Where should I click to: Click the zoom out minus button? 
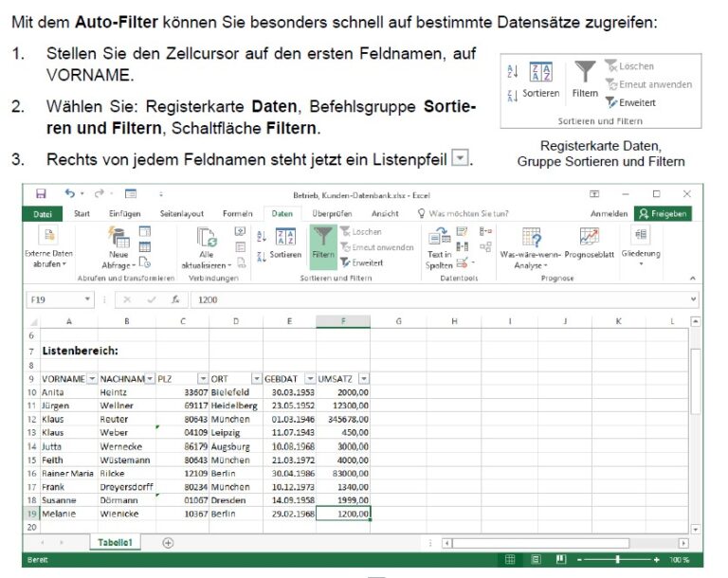click(579, 560)
